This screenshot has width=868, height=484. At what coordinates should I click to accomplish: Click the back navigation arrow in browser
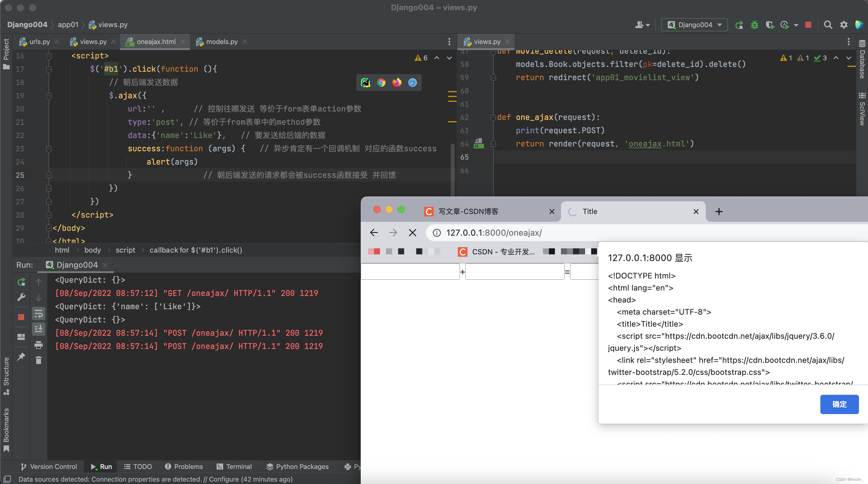374,232
